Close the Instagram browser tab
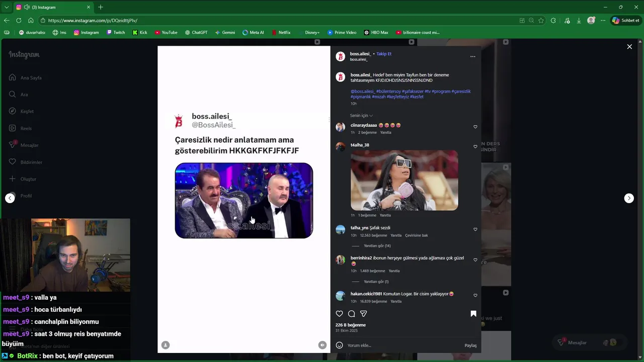Viewport: 644px width, 362px height. point(89,7)
